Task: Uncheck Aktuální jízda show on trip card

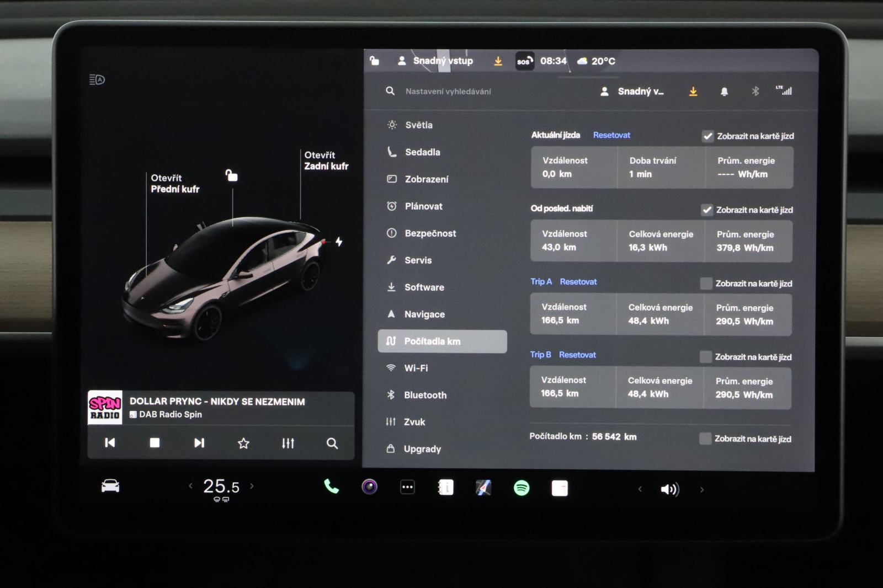Action: coord(708,136)
